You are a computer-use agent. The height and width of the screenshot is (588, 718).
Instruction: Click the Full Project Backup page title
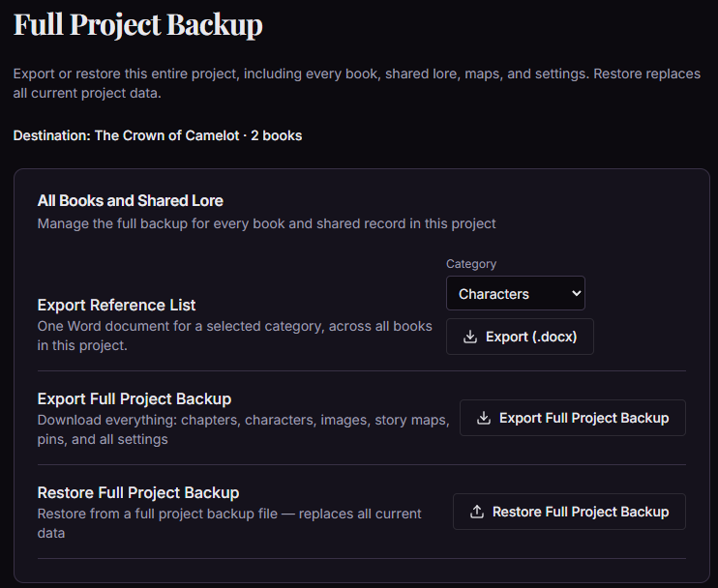pos(137,24)
